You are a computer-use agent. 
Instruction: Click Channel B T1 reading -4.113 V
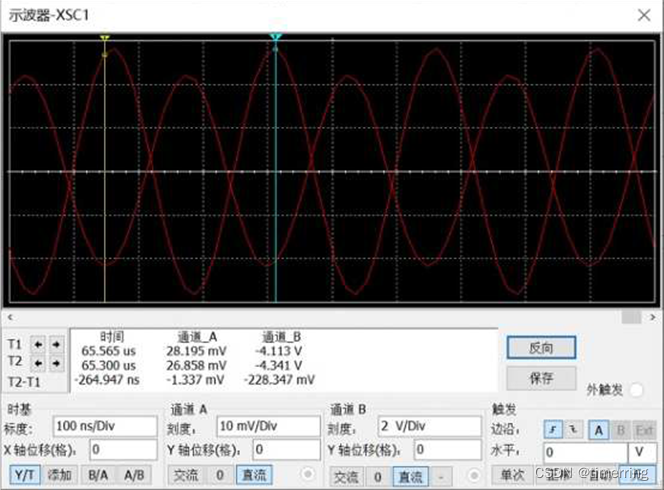tap(278, 351)
